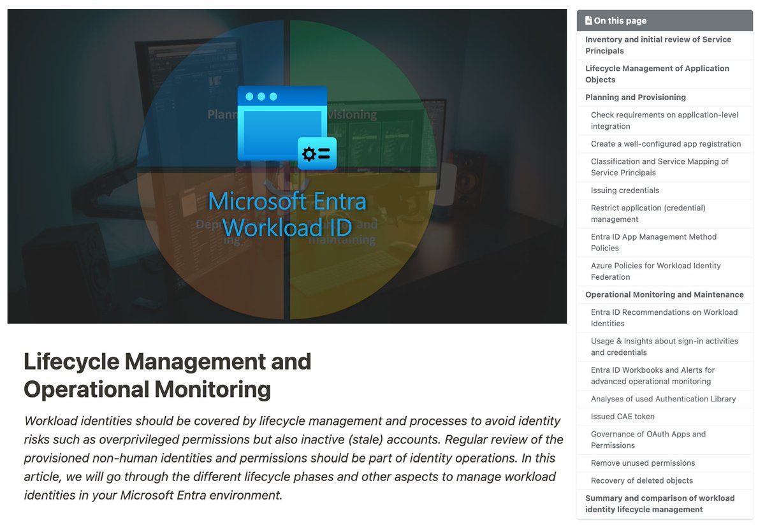Jump to Remove unused permissions
The width and height of the screenshot is (765, 532).
click(665, 463)
